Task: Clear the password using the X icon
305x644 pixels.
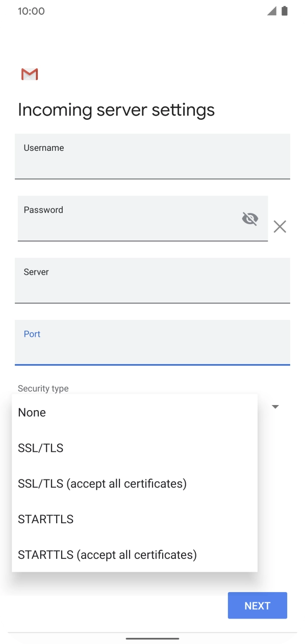Action: [279, 227]
